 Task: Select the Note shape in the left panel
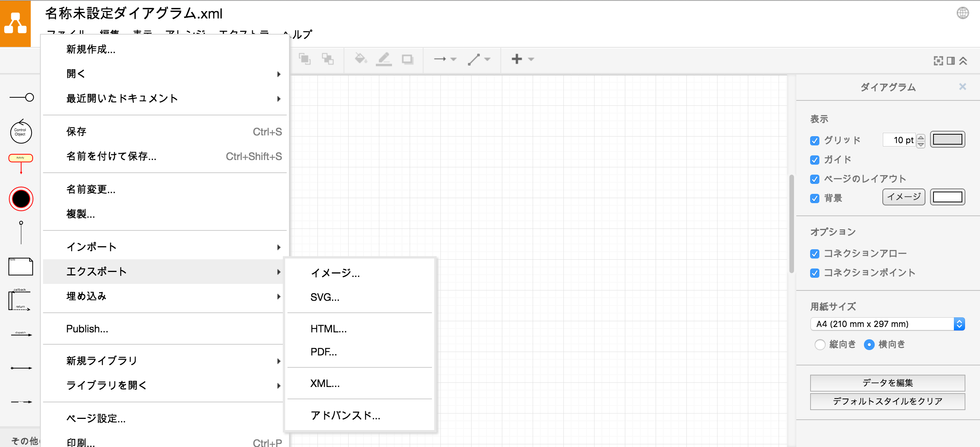coord(21,266)
